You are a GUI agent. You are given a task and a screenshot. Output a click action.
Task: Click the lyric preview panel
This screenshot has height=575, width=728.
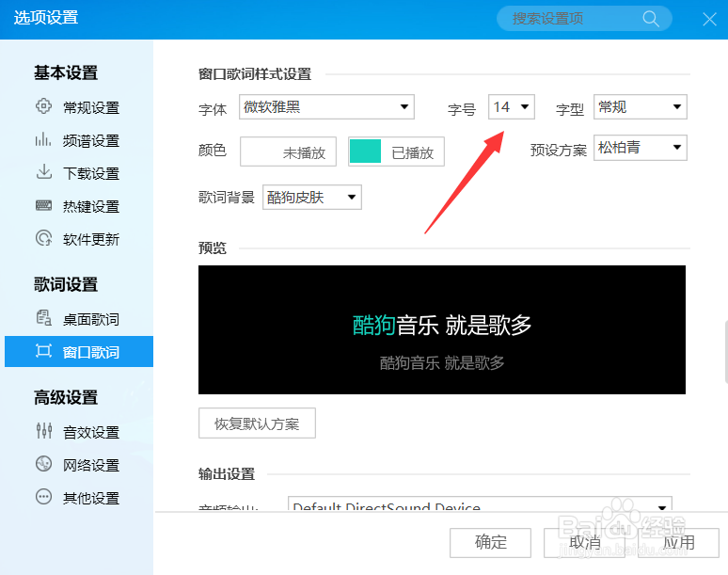(x=441, y=329)
